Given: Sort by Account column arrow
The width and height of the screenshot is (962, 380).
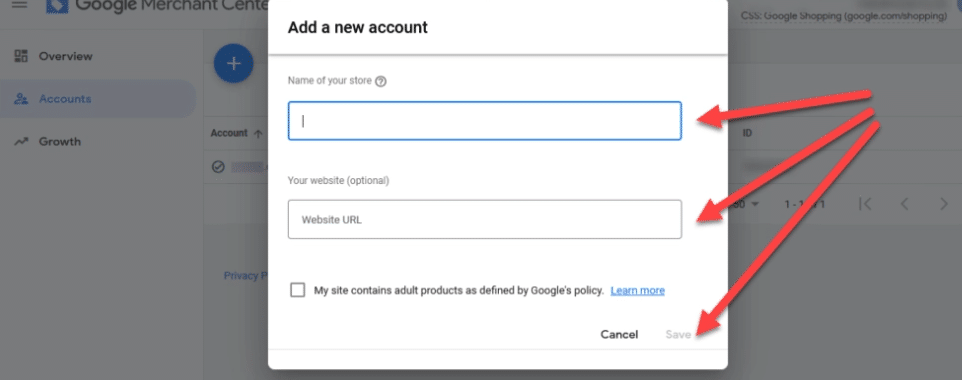Looking at the screenshot, I should click(x=258, y=133).
